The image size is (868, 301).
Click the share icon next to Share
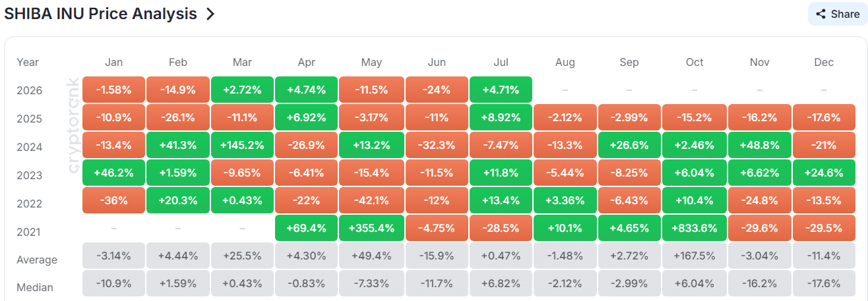(821, 14)
